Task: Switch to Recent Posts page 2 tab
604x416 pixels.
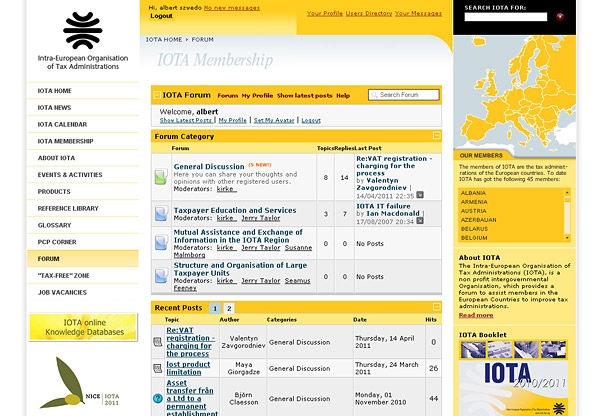Action: (229, 308)
